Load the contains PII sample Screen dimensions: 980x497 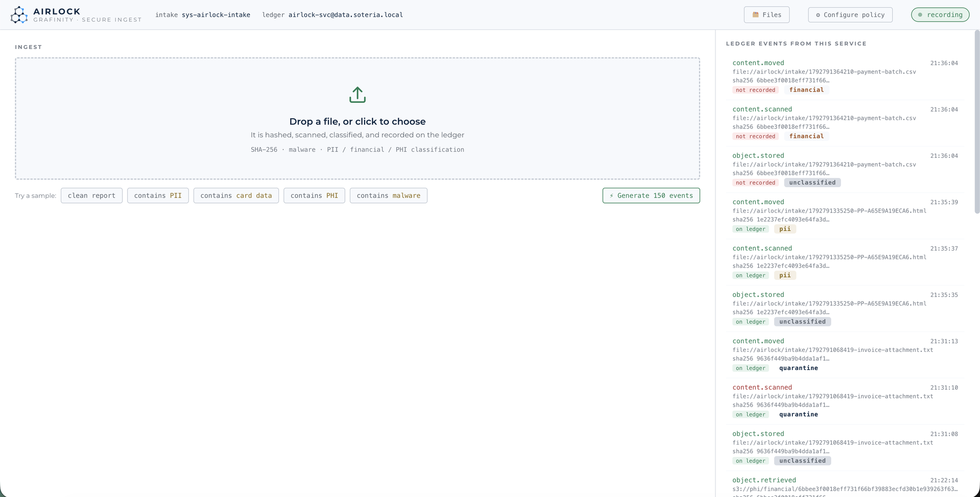point(158,196)
